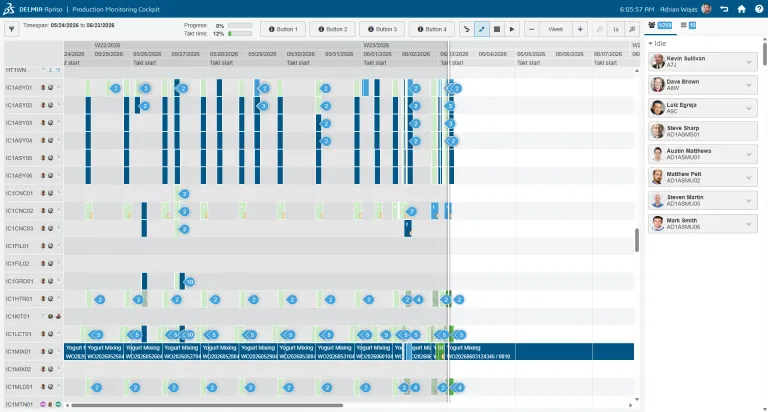
Task: Start playback with the play icon
Action: 512,29
